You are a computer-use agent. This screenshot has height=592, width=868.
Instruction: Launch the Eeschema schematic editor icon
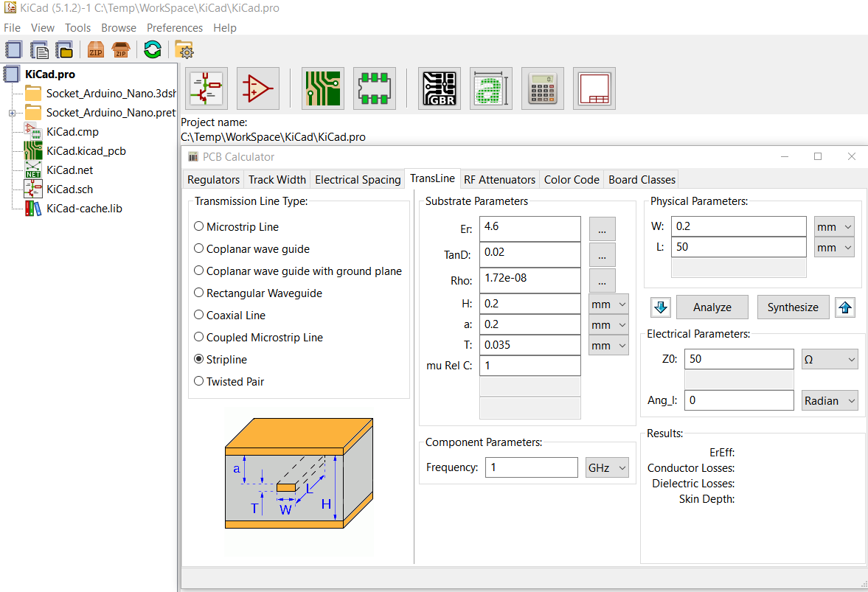coord(206,88)
